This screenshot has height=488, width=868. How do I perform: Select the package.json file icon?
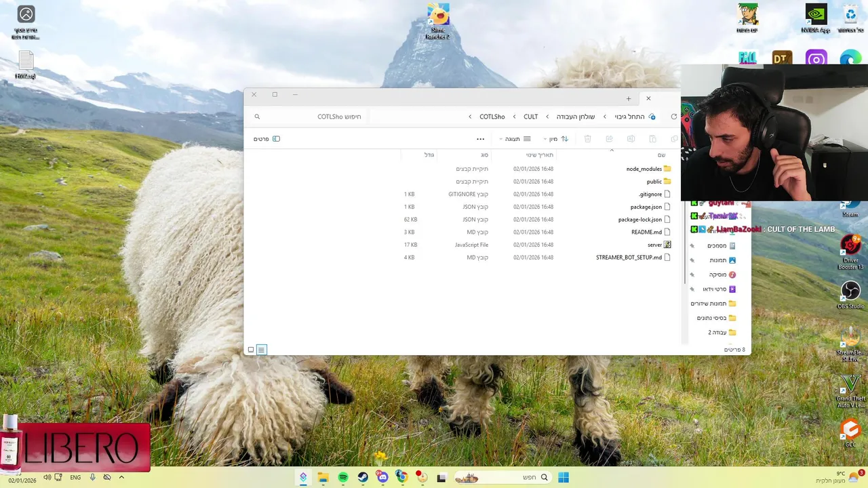click(667, 207)
